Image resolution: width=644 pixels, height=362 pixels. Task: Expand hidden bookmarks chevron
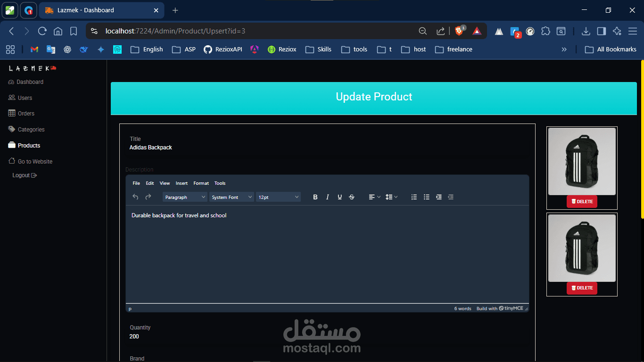564,49
